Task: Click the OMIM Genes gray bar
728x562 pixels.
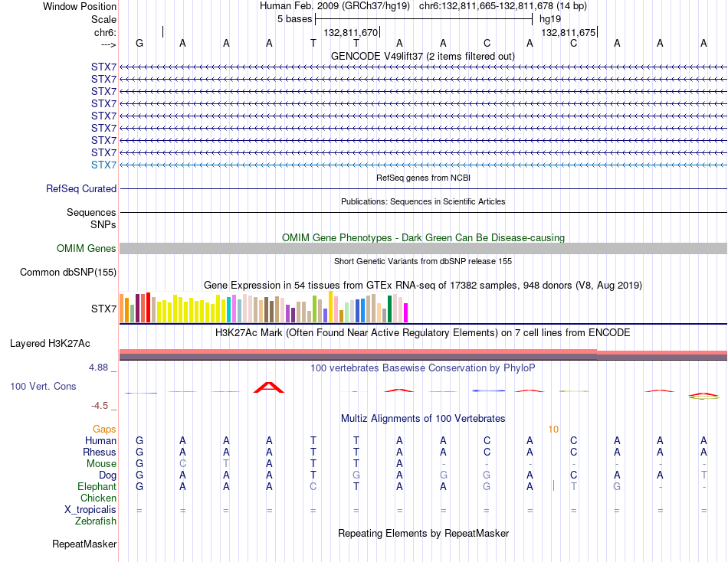Action: 423,248
